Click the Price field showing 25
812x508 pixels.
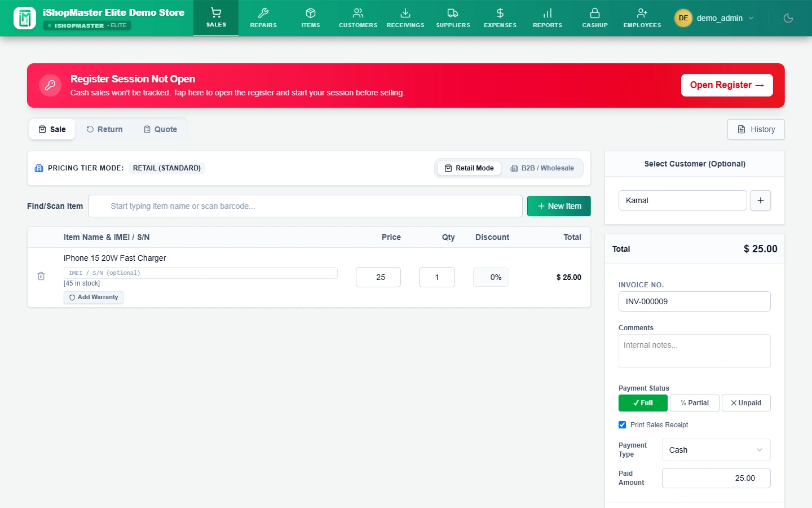(x=378, y=277)
